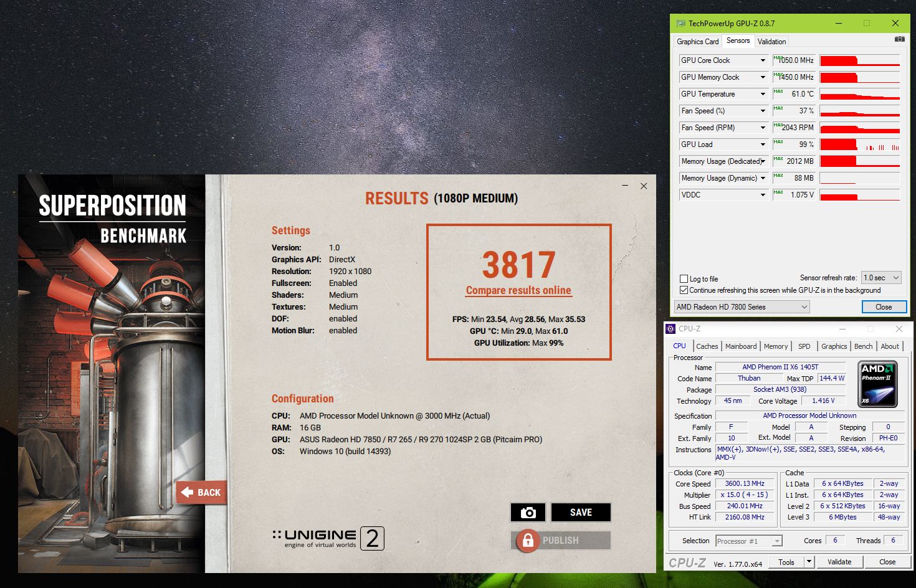916x588 pixels.
Task: Open Compare results online link
Action: [518, 290]
